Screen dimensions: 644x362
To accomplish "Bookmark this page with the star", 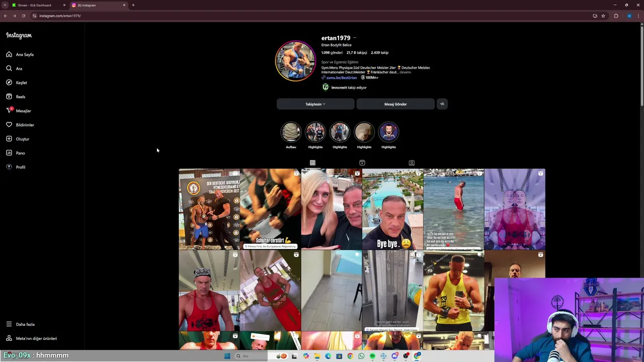I will [603, 16].
